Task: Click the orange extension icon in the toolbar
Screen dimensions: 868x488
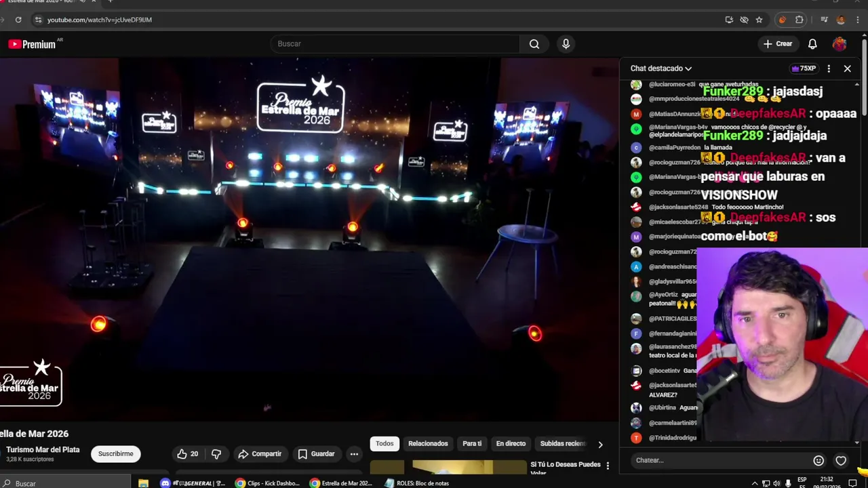Action: coord(783,20)
